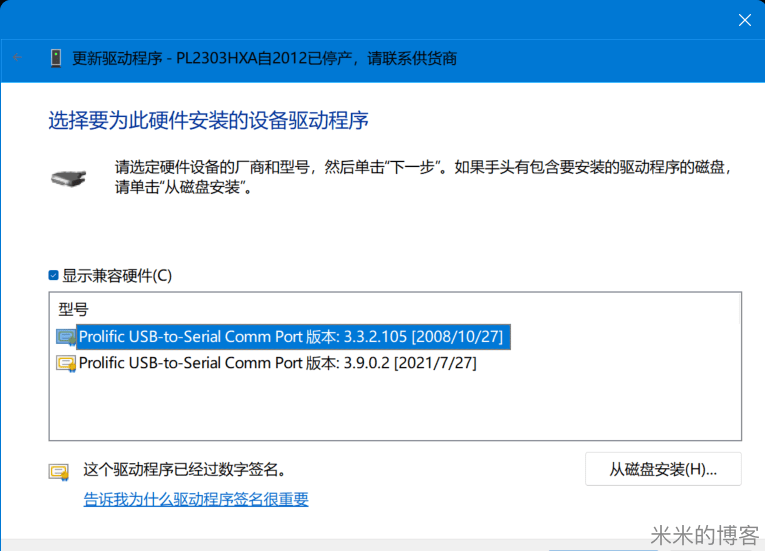Click the text 这个驱动程序已经过数字签名
Viewport: 765px width, 551px height.
[185, 469]
